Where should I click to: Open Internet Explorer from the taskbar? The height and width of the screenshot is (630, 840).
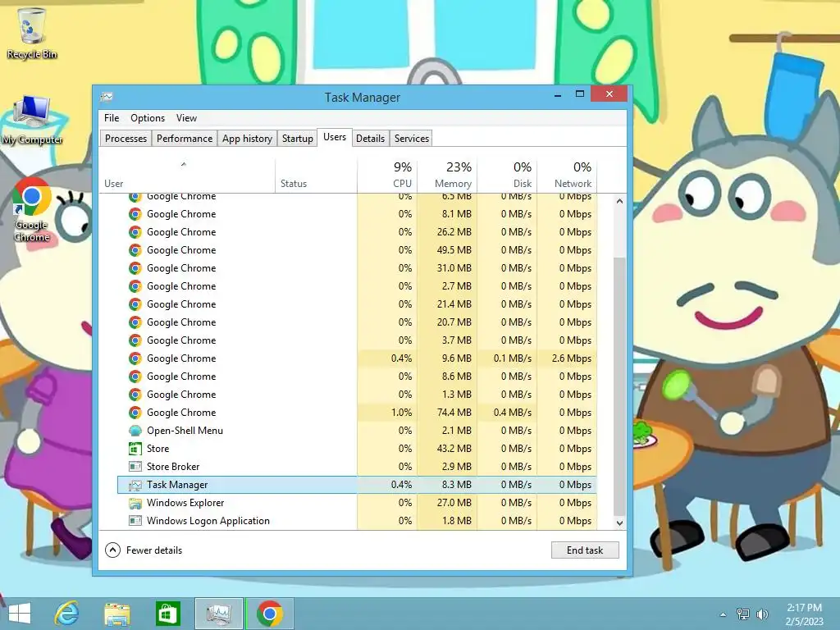pos(67,614)
